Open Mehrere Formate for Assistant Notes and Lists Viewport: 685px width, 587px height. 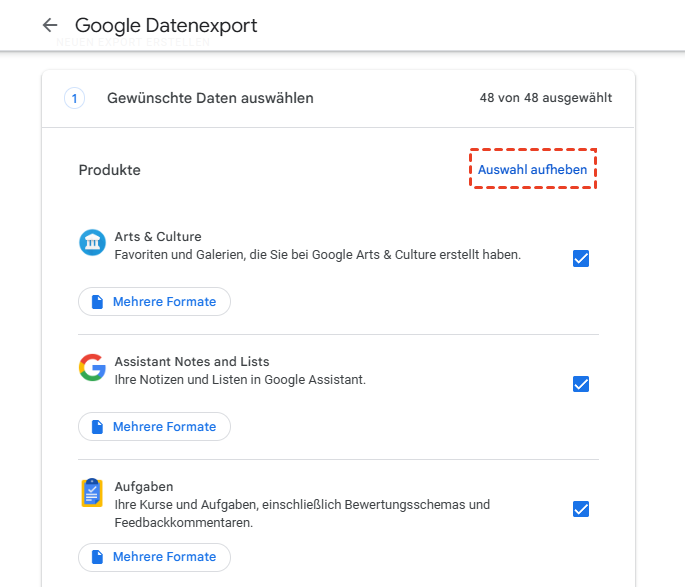pos(155,427)
